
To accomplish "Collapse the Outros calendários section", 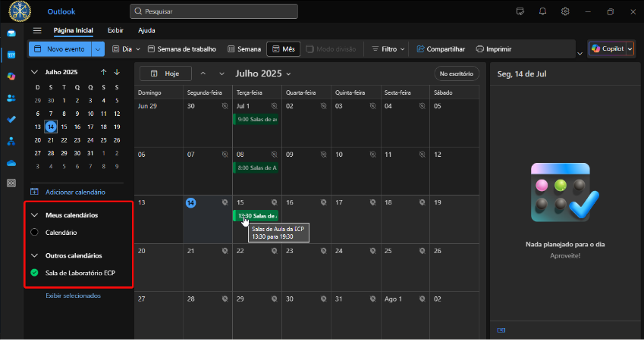I will [34, 255].
